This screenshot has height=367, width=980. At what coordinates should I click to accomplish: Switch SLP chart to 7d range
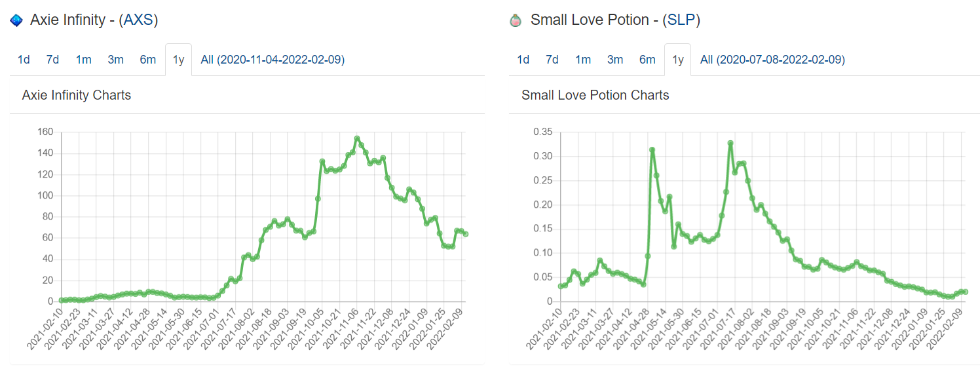(552, 60)
